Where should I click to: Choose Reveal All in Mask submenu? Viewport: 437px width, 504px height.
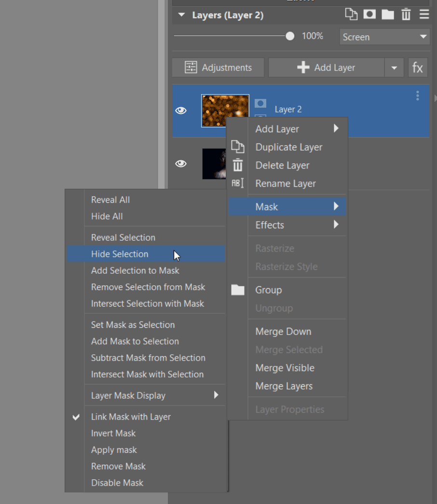click(x=110, y=200)
